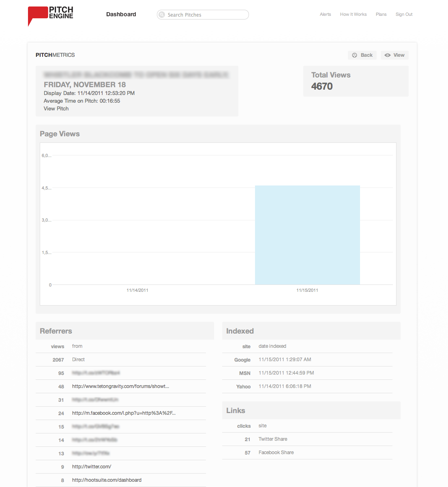Open the m.facebook.com referrer link
448x487 pixels.
click(x=124, y=413)
